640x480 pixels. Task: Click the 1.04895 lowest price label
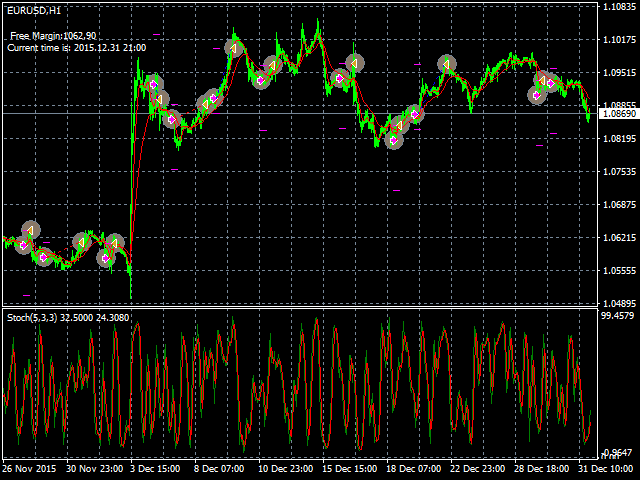619,303
